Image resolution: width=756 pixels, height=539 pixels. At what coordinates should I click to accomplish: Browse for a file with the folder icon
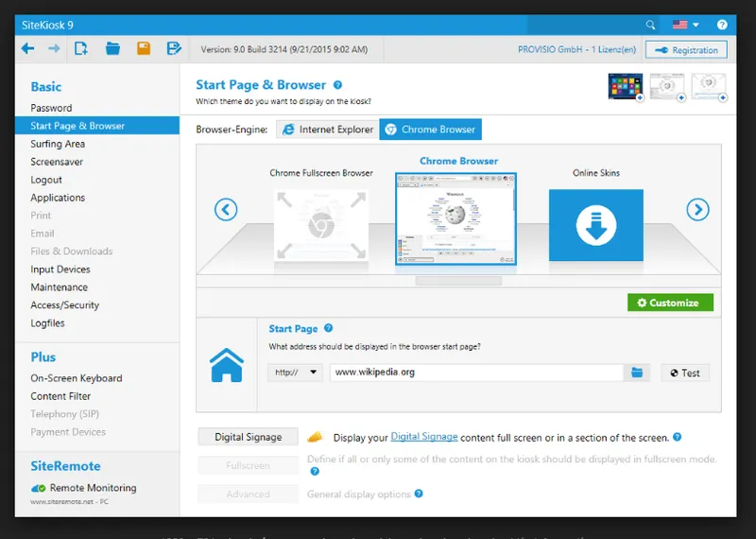[637, 373]
